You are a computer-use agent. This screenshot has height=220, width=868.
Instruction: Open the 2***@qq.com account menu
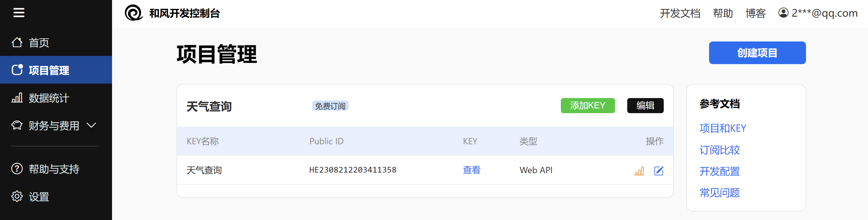click(824, 13)
